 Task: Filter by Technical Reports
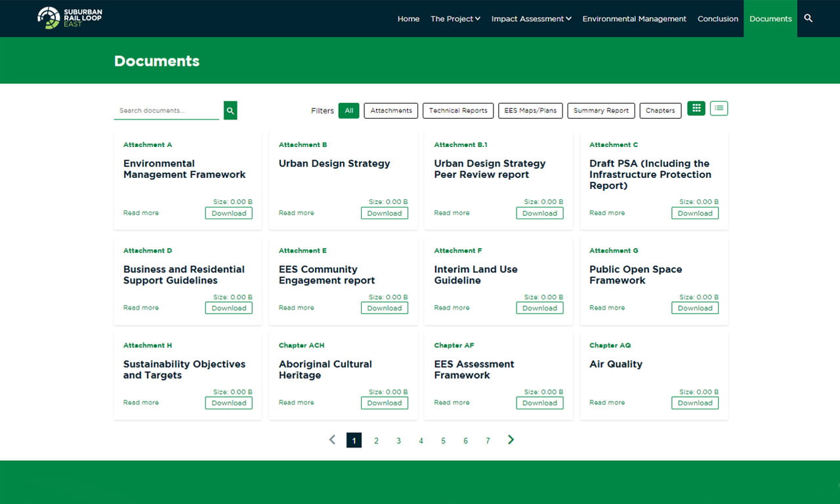tap(458, 110)
